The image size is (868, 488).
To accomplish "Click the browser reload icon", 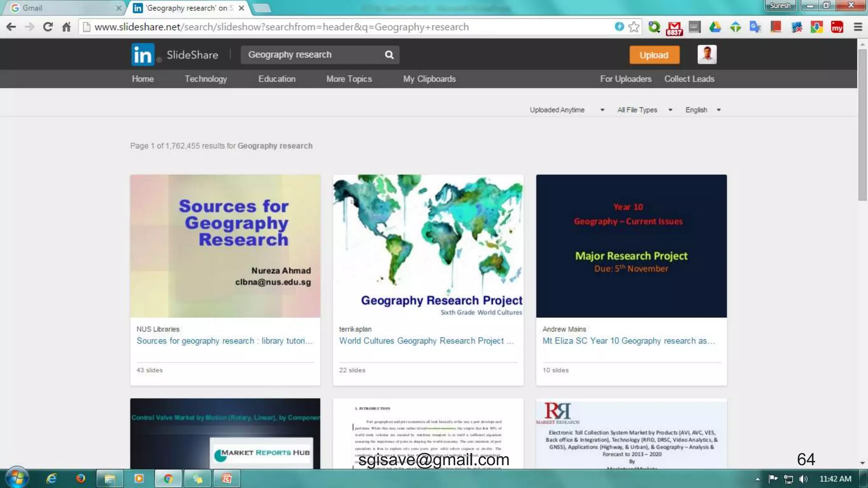I will (x=48, y=27).
